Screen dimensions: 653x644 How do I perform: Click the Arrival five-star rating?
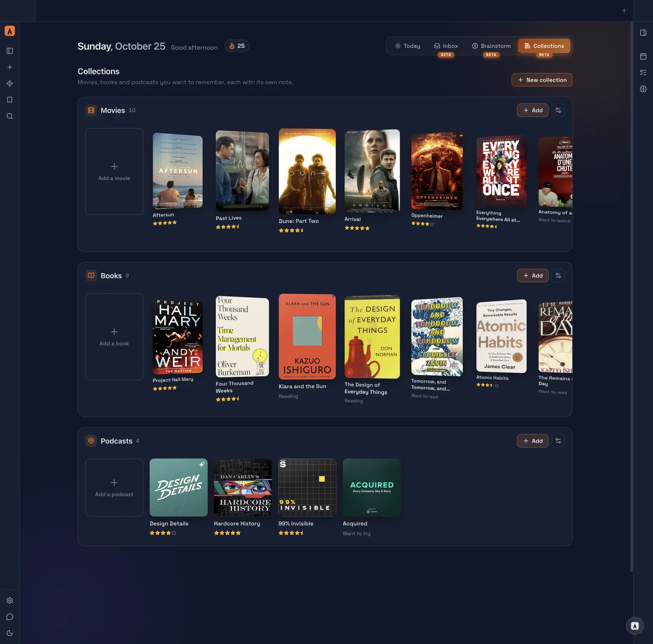pos(357,228)
